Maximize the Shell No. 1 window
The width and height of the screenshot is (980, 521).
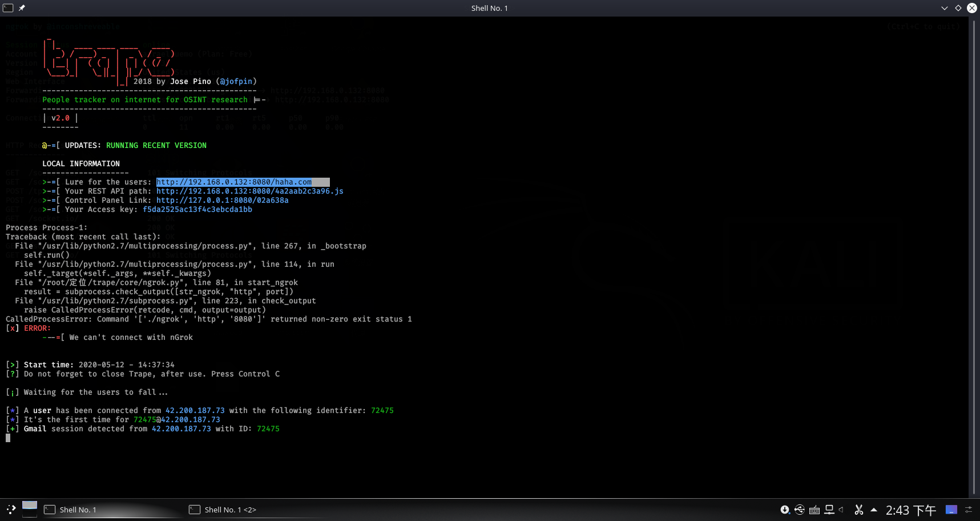pos(958,8)
